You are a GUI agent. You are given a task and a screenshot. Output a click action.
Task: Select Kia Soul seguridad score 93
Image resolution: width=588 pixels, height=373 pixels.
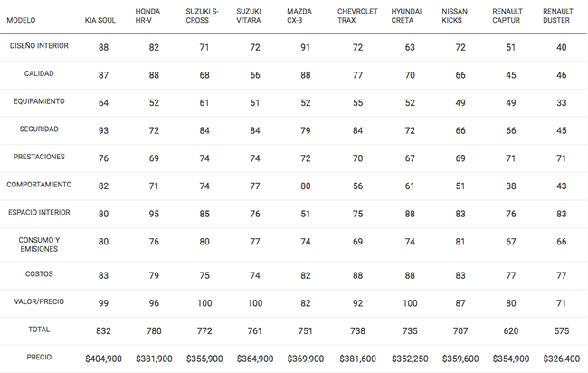[x=103, y=130]
